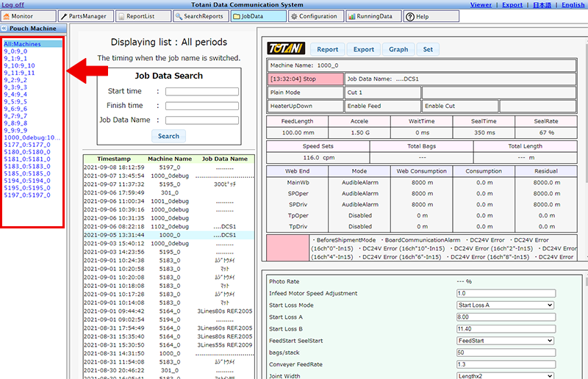Open the FeedStart SeelStart dropdown
Image resolution: width=588 pixels, height=379 pixels.
[504, 342]
